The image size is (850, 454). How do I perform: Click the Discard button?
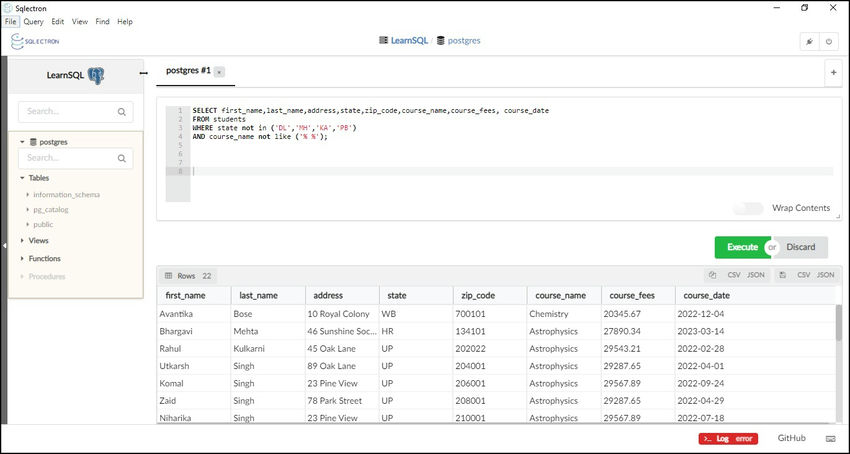tap(801, 247)
